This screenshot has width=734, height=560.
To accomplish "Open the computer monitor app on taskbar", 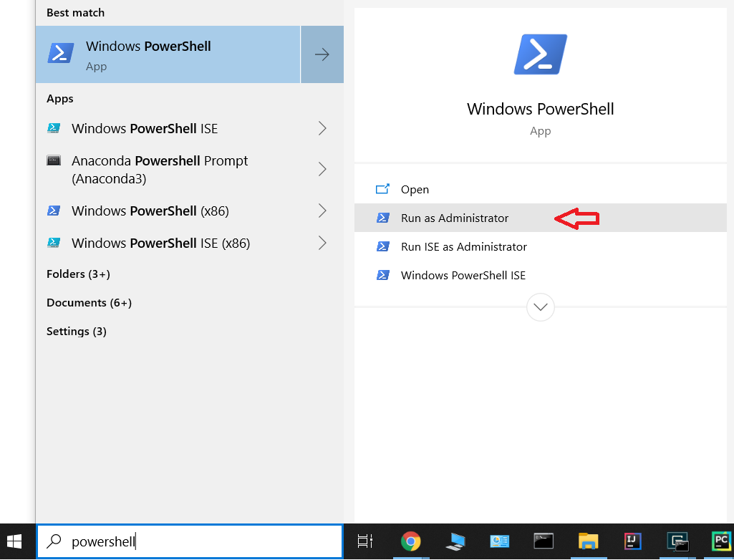I will pos(455,541).
